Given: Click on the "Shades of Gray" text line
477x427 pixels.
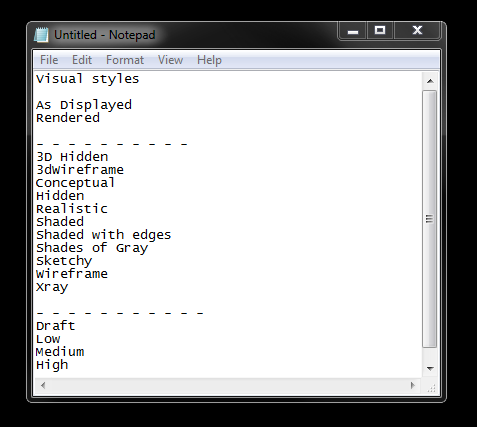Looking at the screenshot, I should pyautogui.click(x=92, y=248).
